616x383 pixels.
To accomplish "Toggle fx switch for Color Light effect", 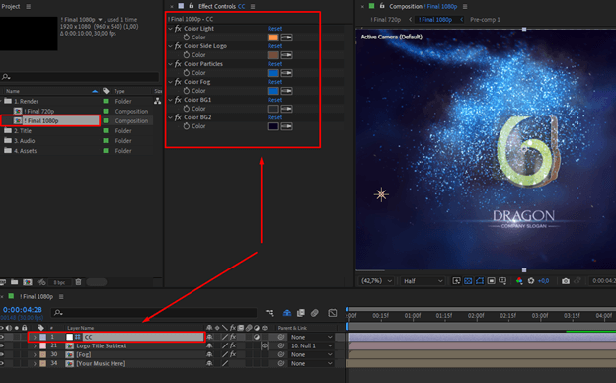I will [178, 29].
